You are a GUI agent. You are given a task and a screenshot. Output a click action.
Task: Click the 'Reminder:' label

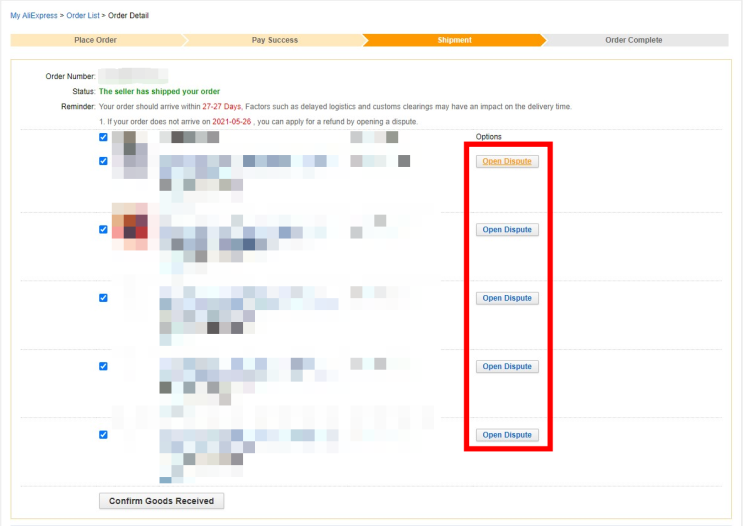tap(78, 107)
